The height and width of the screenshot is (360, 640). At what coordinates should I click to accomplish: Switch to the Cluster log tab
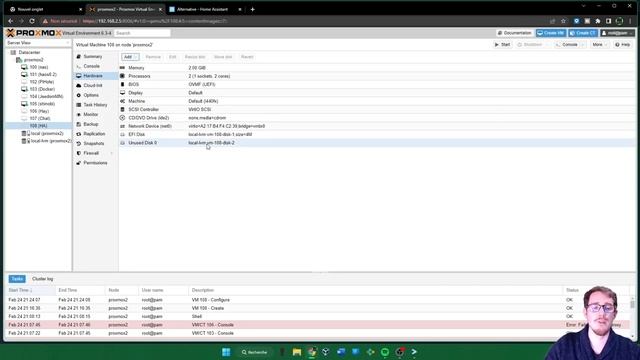coord(42,279)
